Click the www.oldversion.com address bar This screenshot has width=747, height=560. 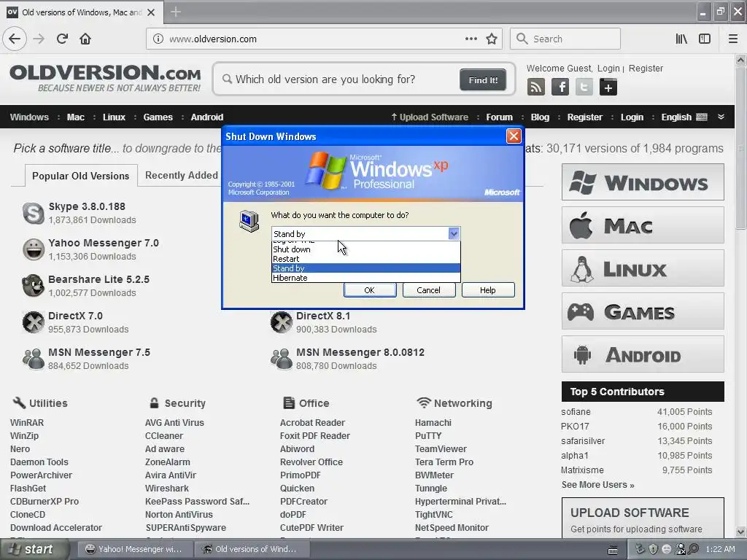coord(309,39)
